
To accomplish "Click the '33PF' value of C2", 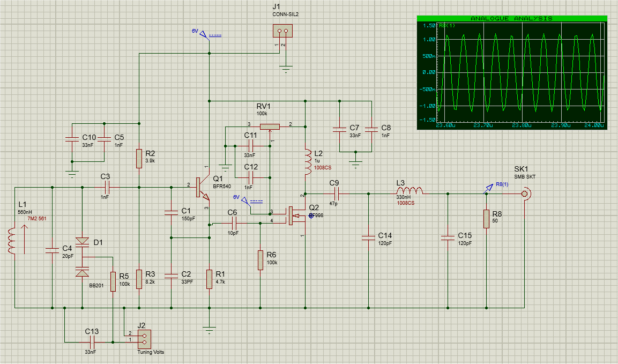I will [187, 282].
